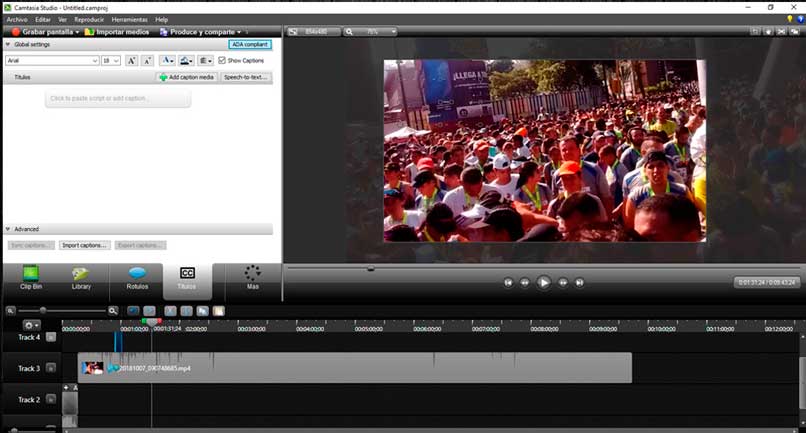Open the timeline gear settings dropdown

point(31,325)
